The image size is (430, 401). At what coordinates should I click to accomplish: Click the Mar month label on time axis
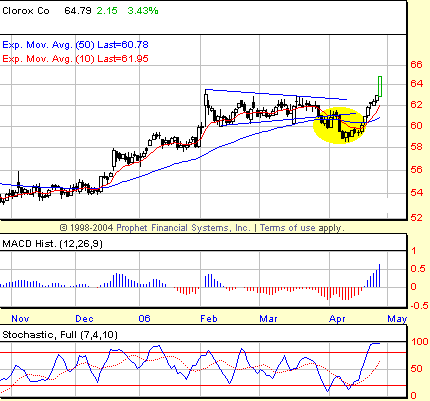point(268,319)
